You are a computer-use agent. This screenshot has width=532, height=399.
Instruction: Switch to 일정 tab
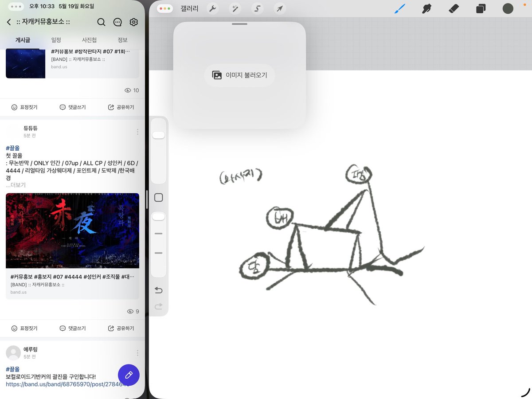tap(56, 40)
